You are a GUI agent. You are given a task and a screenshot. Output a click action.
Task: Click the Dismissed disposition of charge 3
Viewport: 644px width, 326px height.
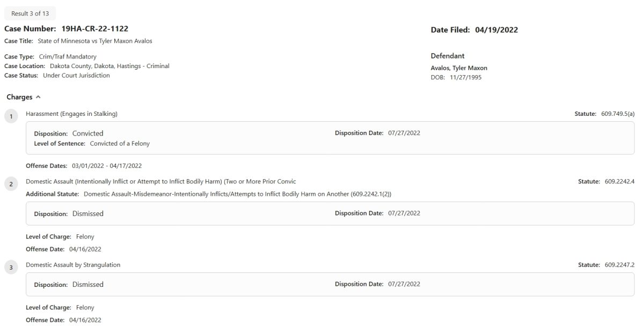pos(88,284)
